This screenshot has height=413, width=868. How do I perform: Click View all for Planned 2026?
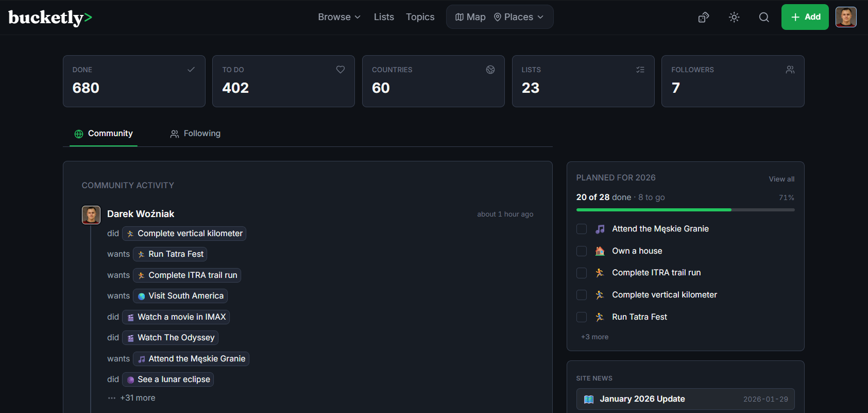[x=781, y=179]
